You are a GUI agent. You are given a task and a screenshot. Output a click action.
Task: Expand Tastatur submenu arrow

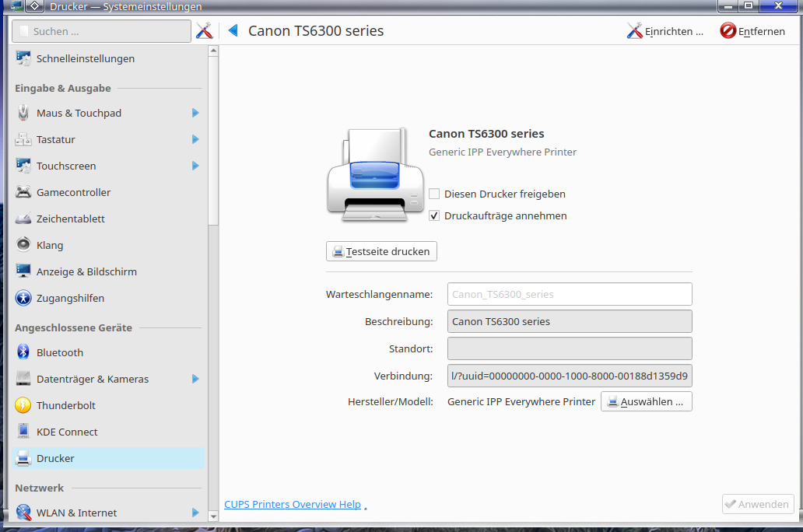click(x=195, y=139)
